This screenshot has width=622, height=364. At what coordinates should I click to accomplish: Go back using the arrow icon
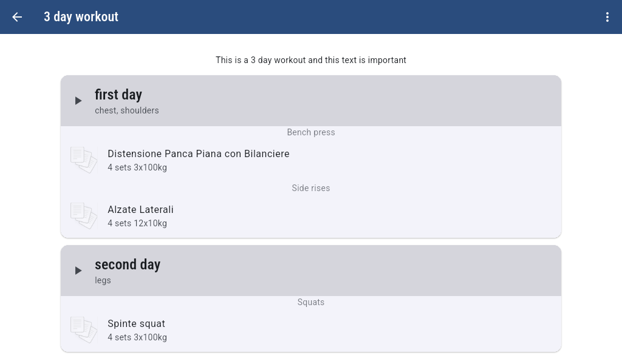click(x=17, y=17)
